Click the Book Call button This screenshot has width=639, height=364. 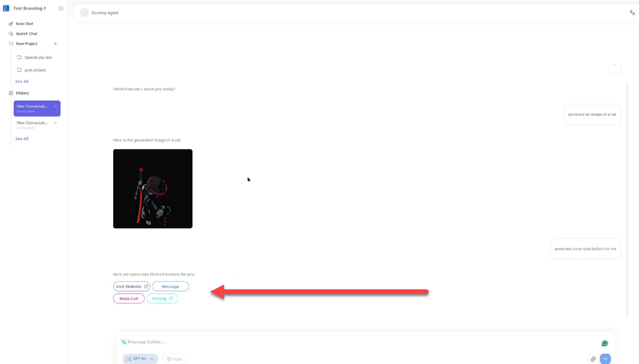128,299
